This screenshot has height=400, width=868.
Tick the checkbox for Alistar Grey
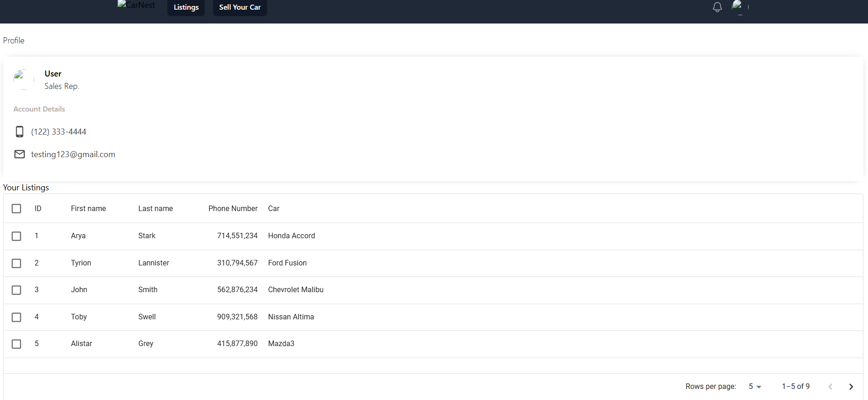point(17,344)
